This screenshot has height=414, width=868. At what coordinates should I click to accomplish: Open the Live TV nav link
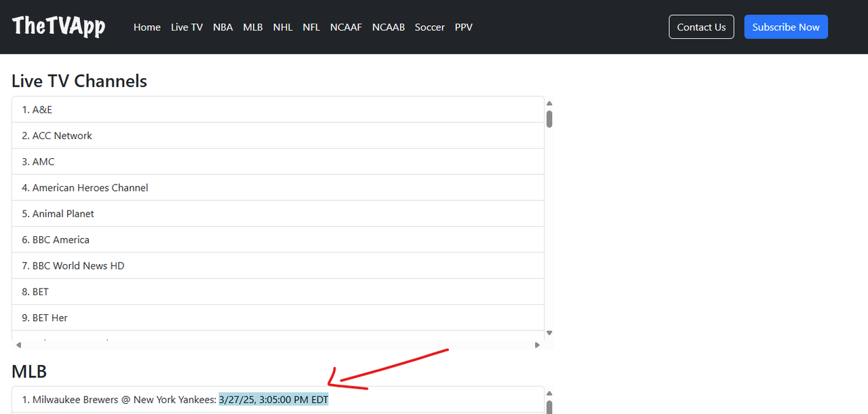(x=187, y=27)
